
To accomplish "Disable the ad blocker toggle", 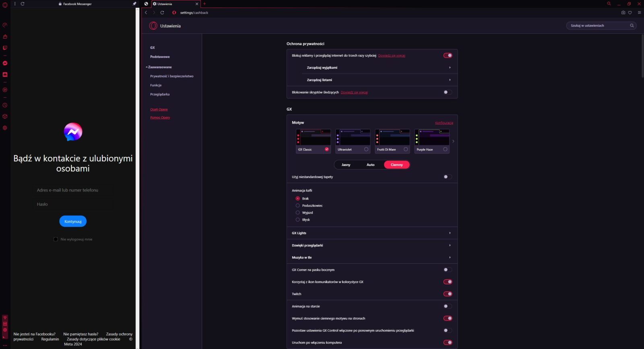I will 448,56.
